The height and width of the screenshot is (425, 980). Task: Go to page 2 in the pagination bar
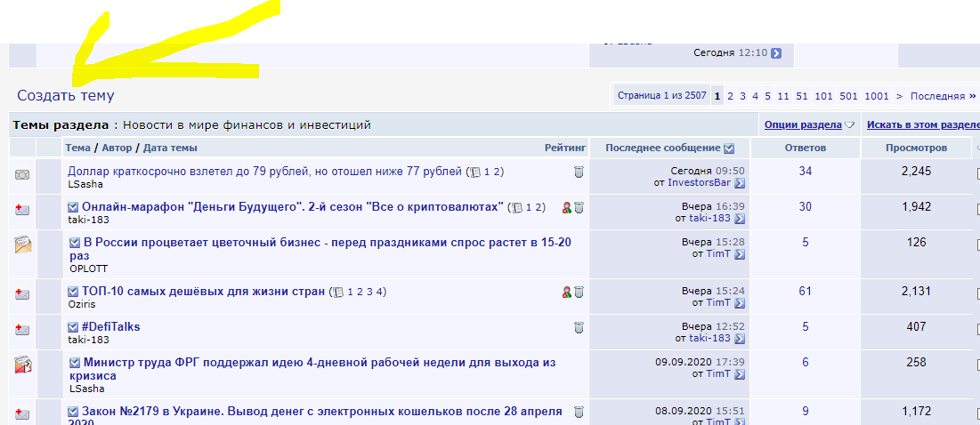point(730,96)
